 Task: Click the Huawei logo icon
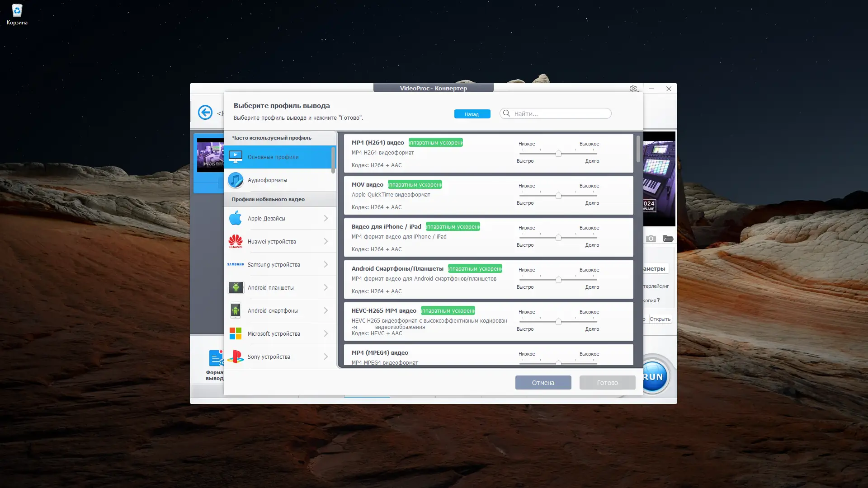pyautogui.click(x=236, y=241)
